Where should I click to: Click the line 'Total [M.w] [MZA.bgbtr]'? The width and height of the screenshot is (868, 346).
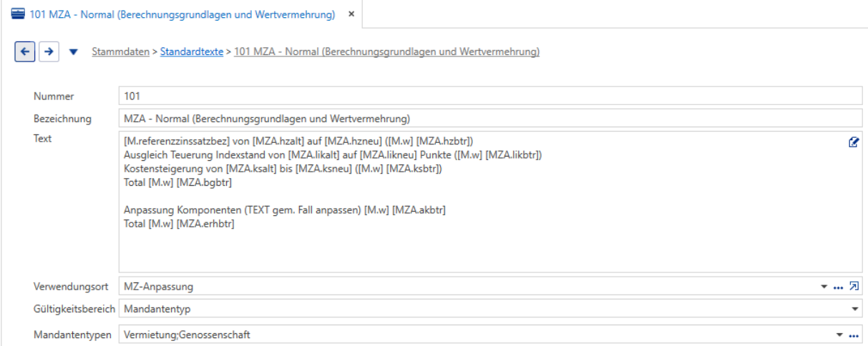tap(177, 182)
